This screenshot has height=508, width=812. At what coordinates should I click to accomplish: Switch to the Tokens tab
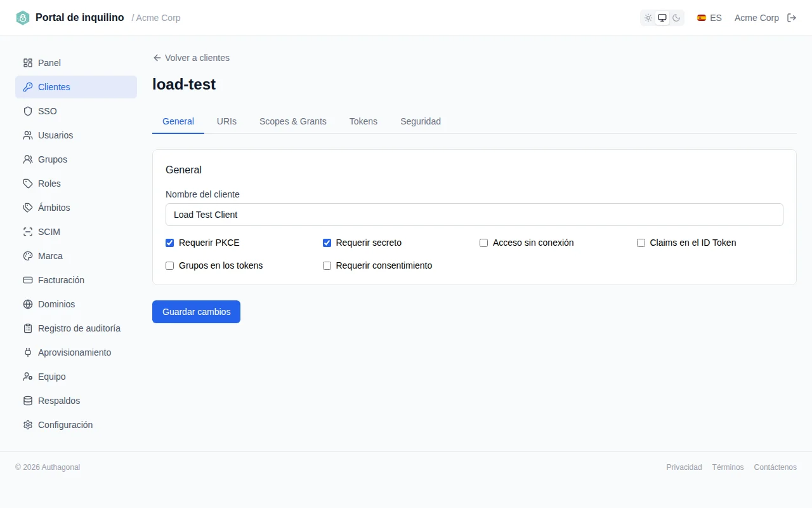[363, 121]
